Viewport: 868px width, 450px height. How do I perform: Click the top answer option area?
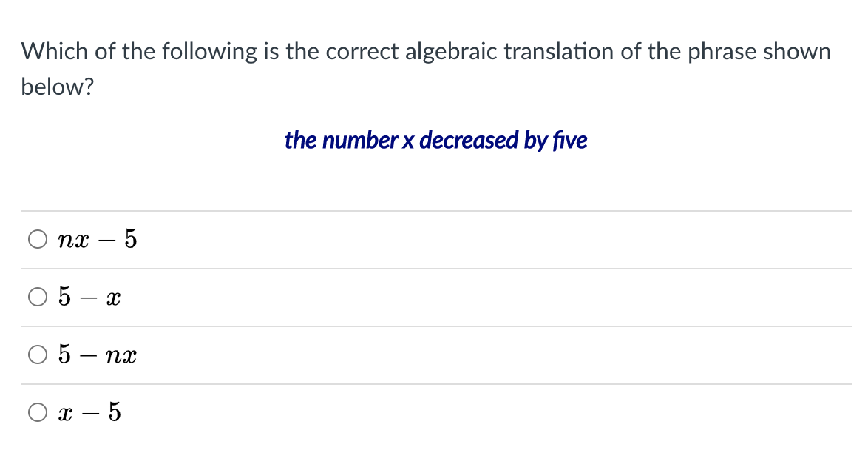(x=296, y=238)
